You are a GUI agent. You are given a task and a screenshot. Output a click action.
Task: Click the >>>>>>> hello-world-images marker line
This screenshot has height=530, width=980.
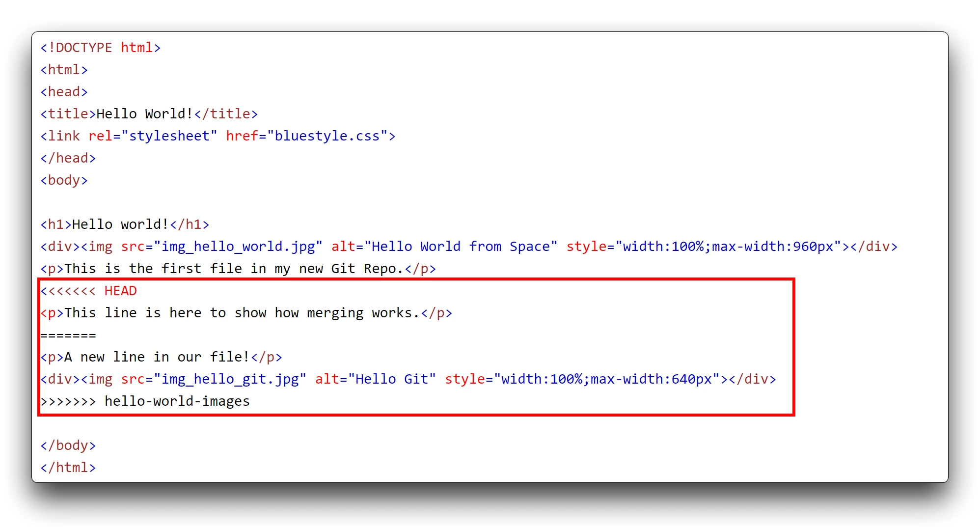click(145, 401)
